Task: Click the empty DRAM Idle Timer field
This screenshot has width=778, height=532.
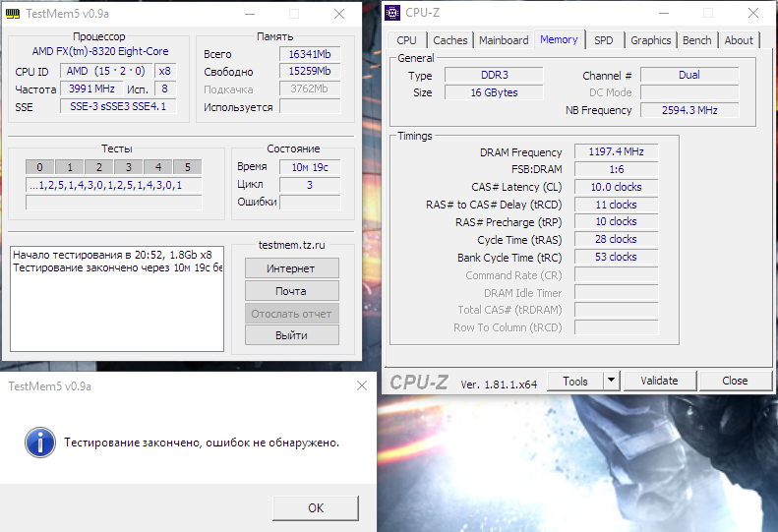Action: tap(617, 292)
